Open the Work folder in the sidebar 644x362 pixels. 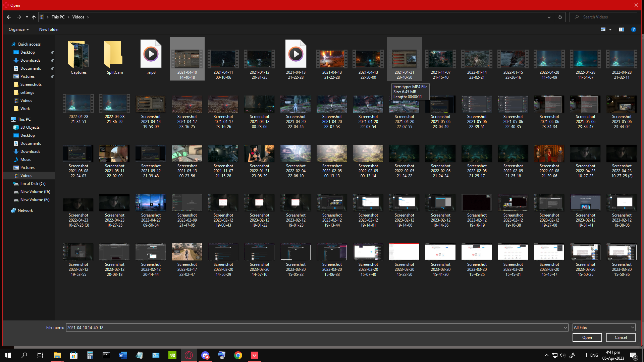[25, 109]
